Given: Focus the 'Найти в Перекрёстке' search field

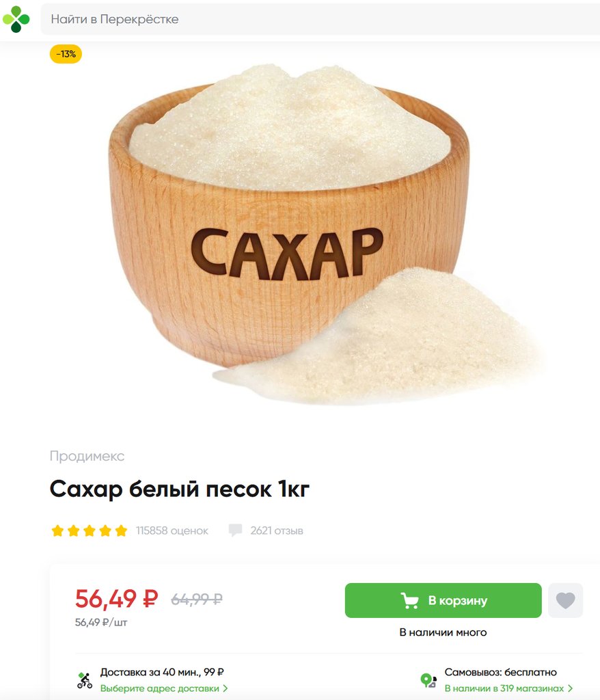Looking at the screenshot, I should pyautogui.click(x=320, y=19).
